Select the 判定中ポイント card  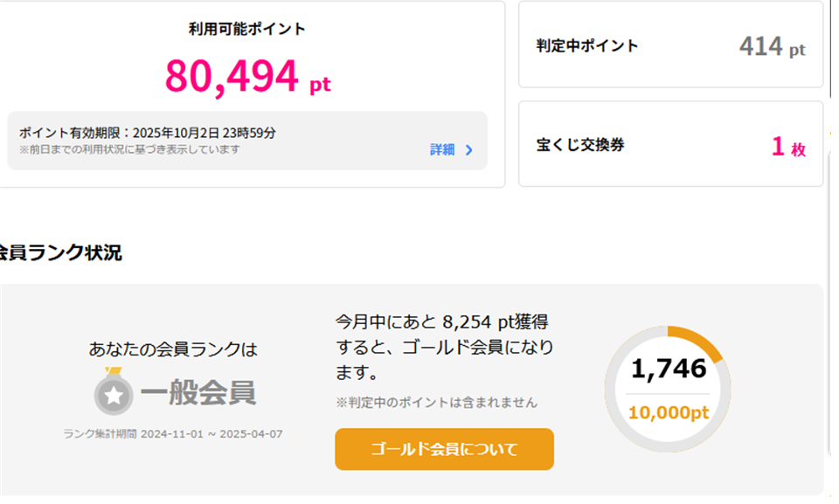[x=670, y=45]
